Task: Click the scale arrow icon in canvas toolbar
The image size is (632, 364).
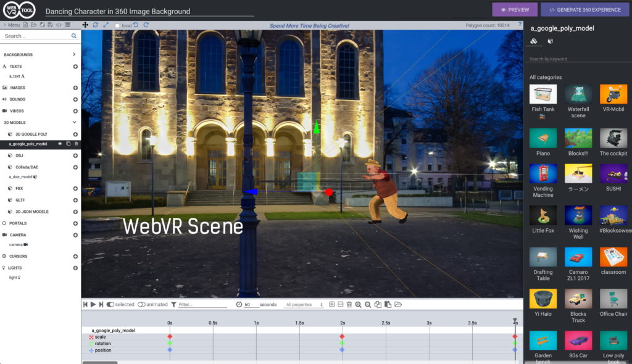Action: (106, 25)
